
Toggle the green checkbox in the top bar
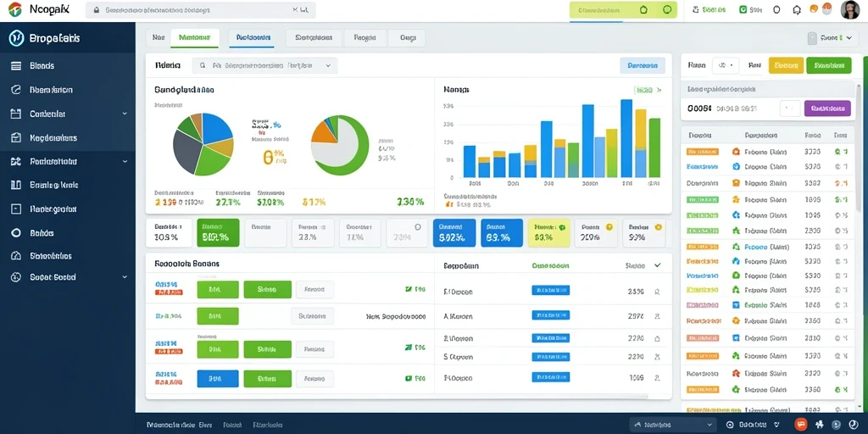743,9
